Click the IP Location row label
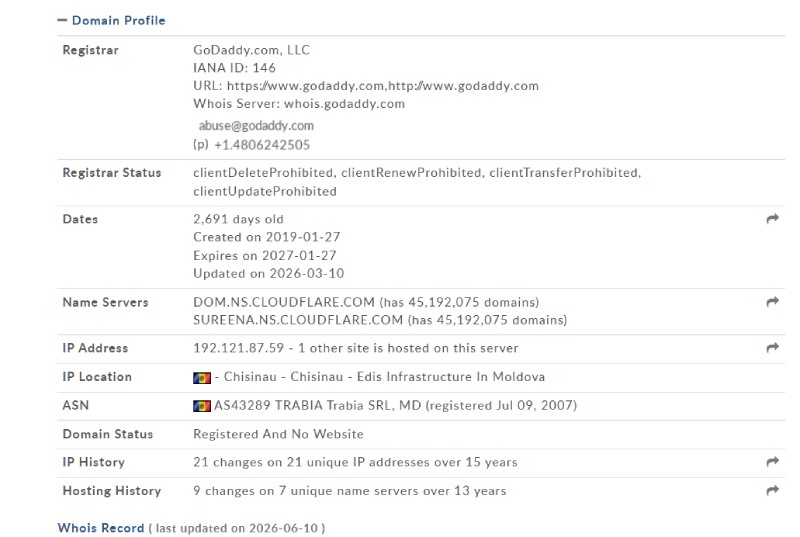Screen dimensions: 800x537 (97, 377)
